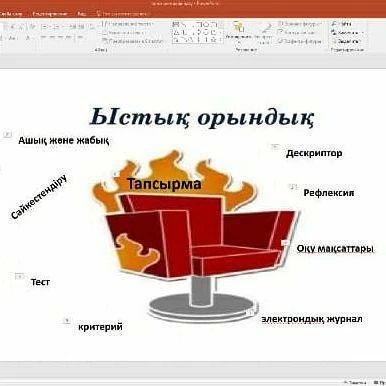Click the Text Direction icon in ribbon

pos(127,24)
